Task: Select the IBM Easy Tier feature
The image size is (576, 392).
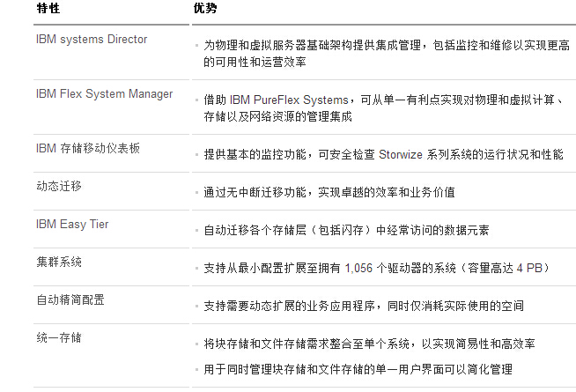Action: (72, 224)
